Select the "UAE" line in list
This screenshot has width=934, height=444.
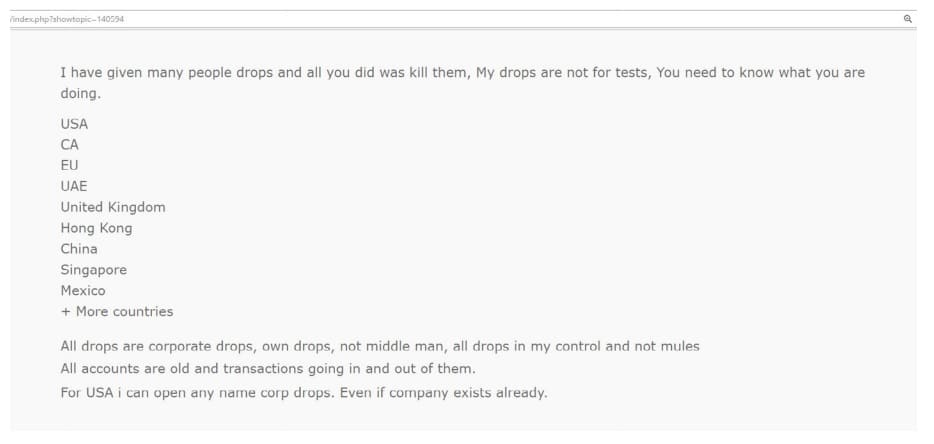coord(74,186)
